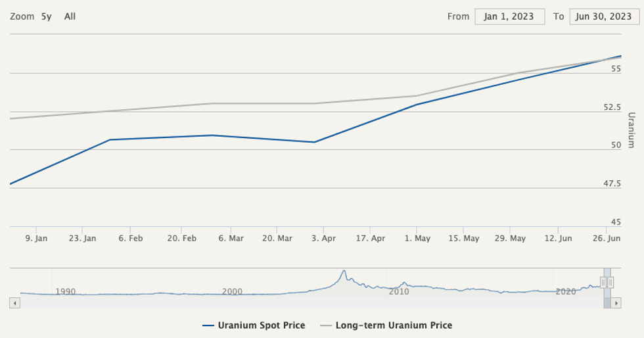The width and height of the screenshot is (644, 338).
Task: Click the navigator scrollbar thumb
Action: (x=607, y=303)
